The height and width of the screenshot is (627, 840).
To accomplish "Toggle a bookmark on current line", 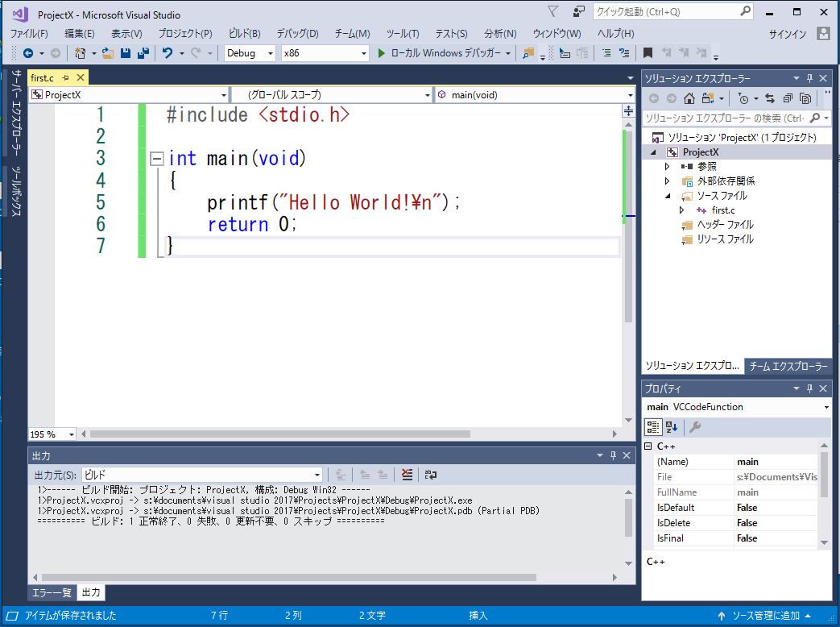I will (648, 53).
